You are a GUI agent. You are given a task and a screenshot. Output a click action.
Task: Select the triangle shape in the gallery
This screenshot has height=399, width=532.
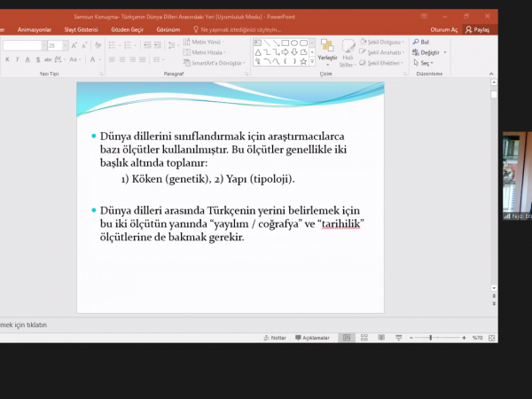(258, 52)
